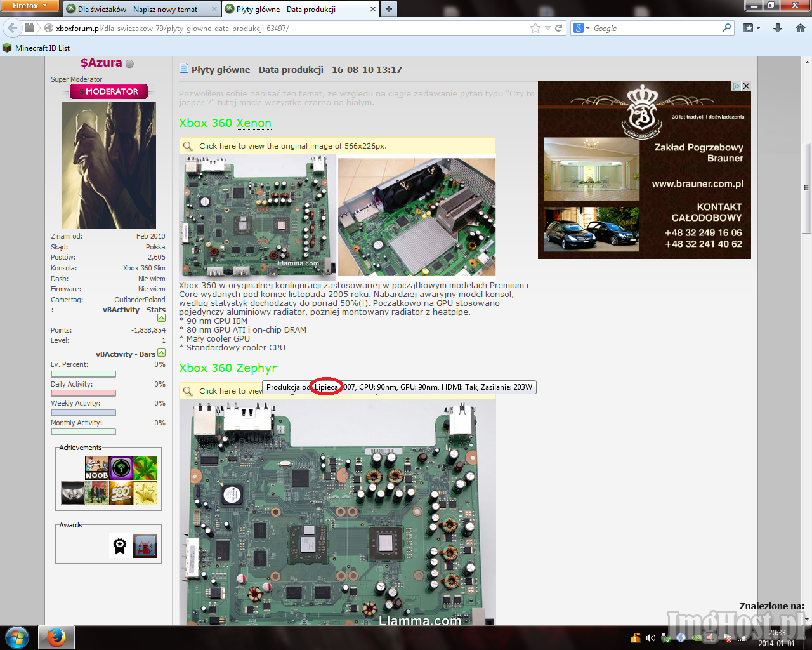Screen dimensions: 812x650
Task: Click the $Azura avatar image
Action: [108, 166]
